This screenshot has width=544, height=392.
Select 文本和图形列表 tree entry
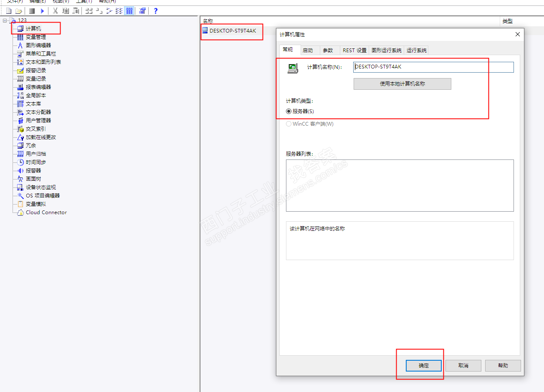pos(43,62)
